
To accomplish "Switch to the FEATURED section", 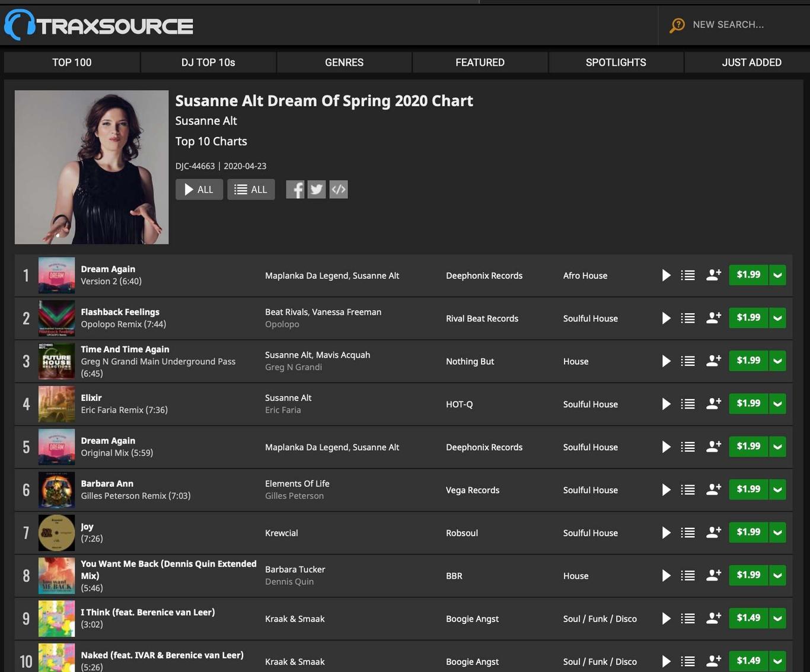I will pyautogui.click(x=480, y=62).
